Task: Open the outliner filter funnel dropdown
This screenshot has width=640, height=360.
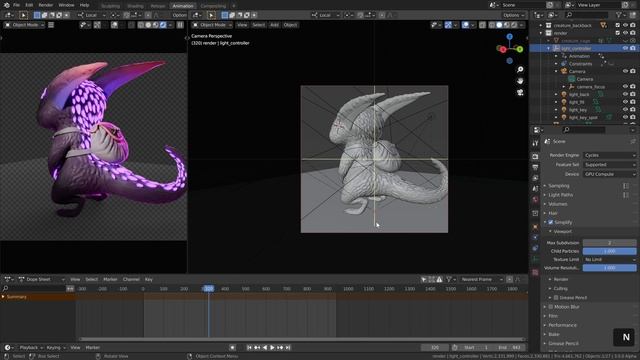Action: [x=621, y=15]
